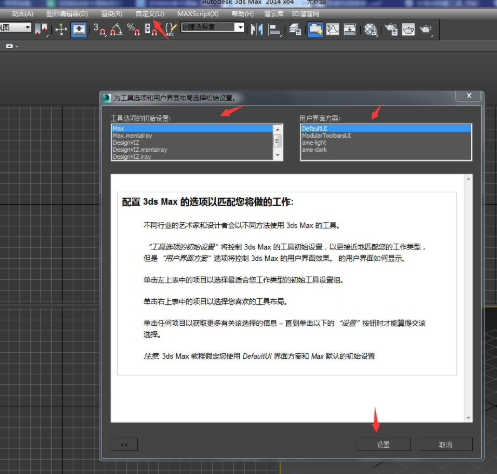This screenshot has height=474, width=497.
Task: Open the Curve Editor icon
Action: coord(333,29)
